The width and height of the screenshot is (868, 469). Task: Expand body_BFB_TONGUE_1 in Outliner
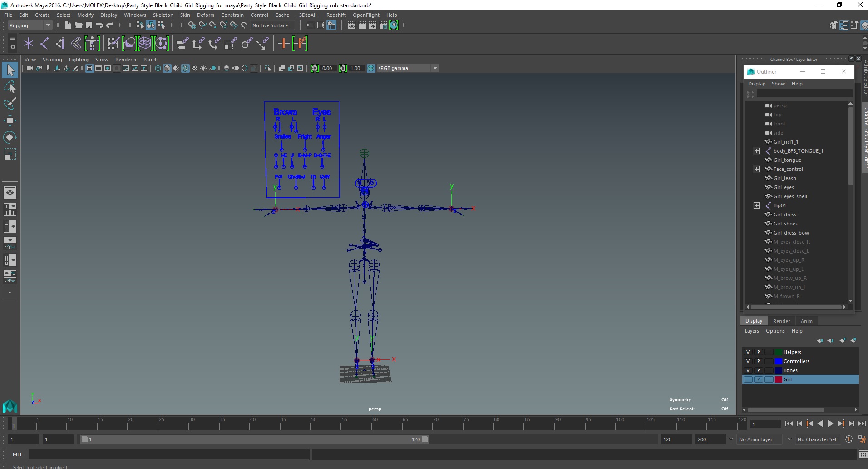point(757,151)
